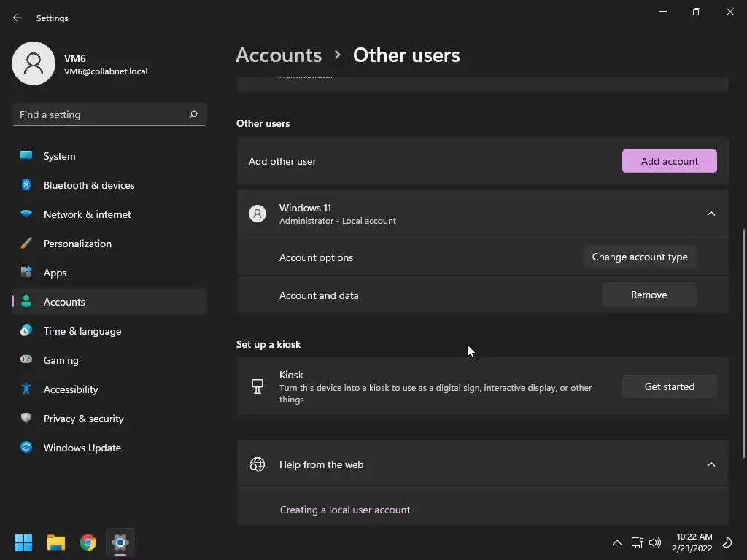Click the search magnifier icon
This screenshot has width=747, height=560.
click(x=193, y=114)
